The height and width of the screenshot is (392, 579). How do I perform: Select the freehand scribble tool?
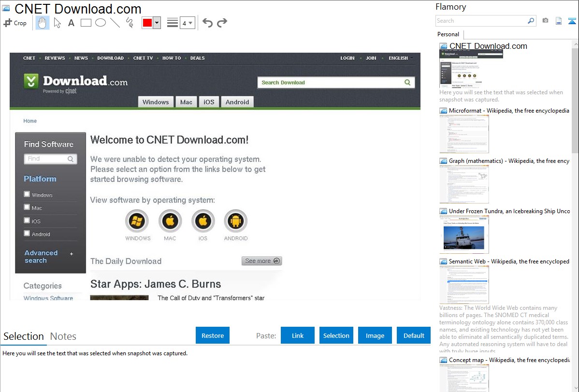pyautogui.click(x=130, y=23)
